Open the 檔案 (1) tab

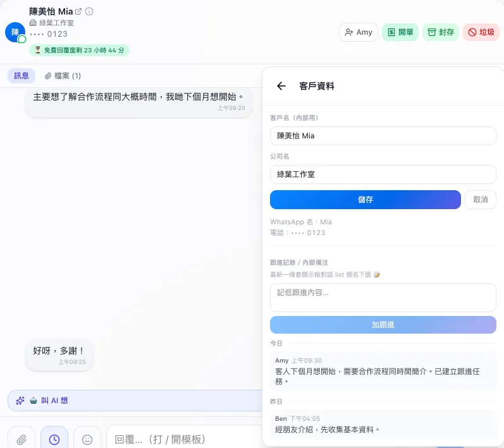click(x=63, y=76)
